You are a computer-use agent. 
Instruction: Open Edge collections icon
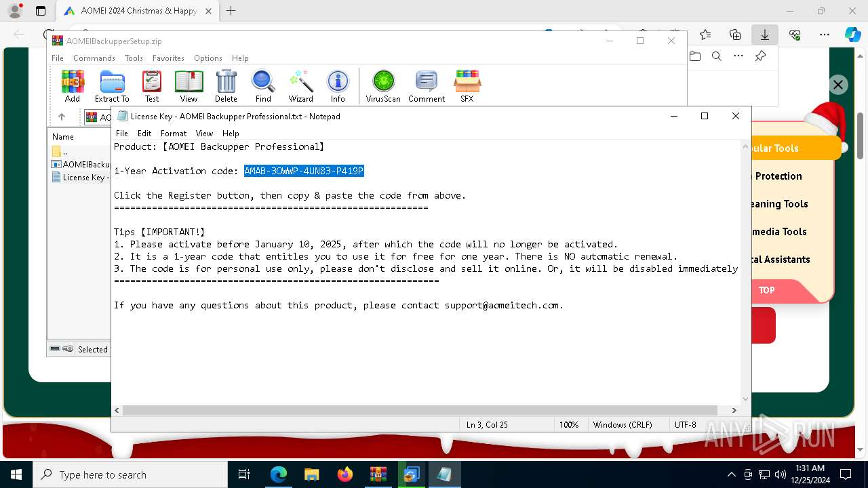click(735, 35)
